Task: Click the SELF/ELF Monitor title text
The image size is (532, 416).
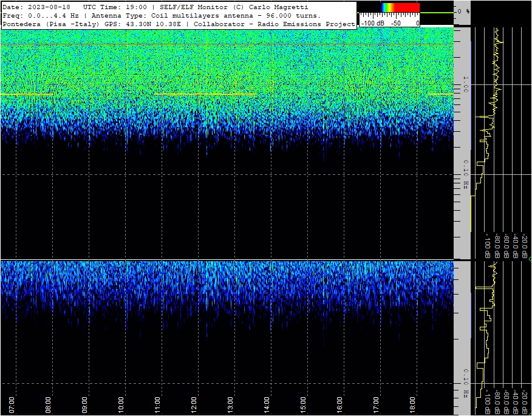Action: 194,7
